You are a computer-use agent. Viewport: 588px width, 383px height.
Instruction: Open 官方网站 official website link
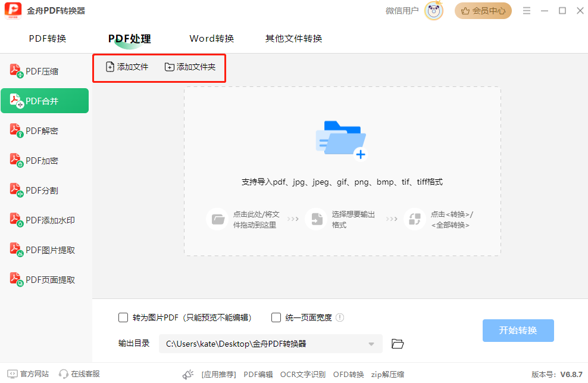(28, 374)
